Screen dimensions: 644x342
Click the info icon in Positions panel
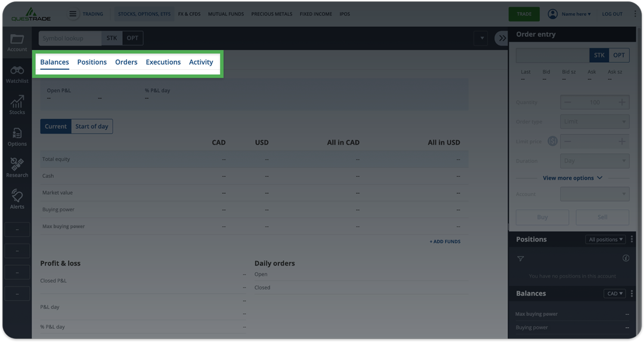click(x=626, y=258)
